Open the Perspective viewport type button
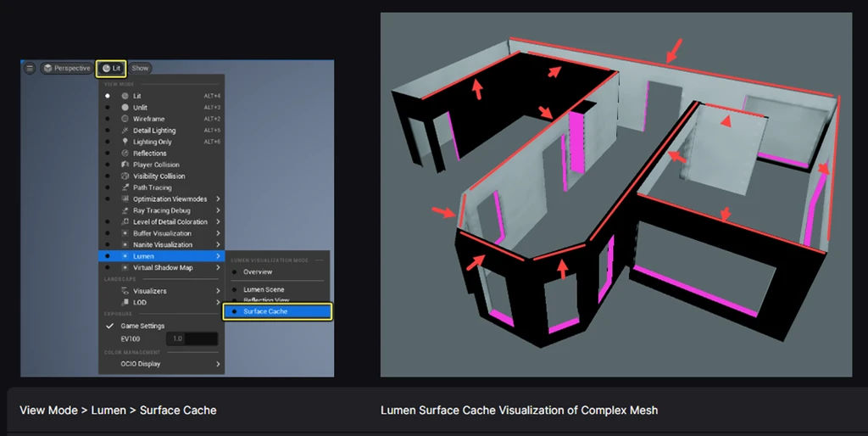Viewport: 868px width, 436px height. tap(66, 68)
